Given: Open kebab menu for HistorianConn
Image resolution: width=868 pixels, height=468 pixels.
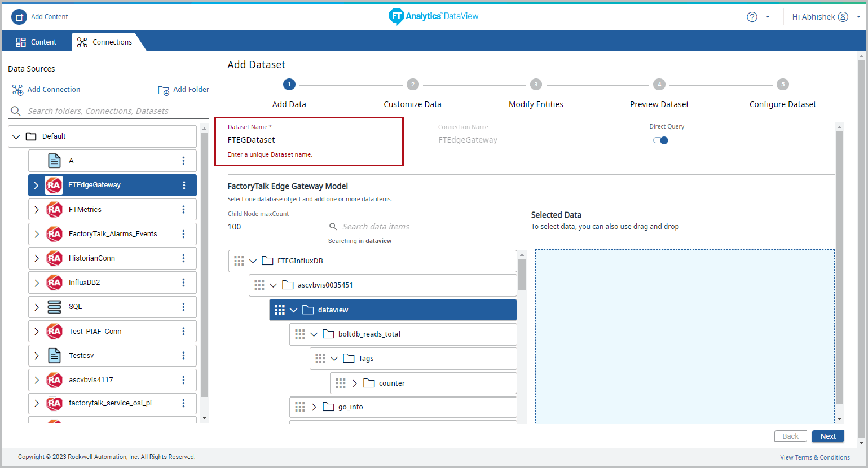Looking at the screenshot, I should (x=183, y=258).
